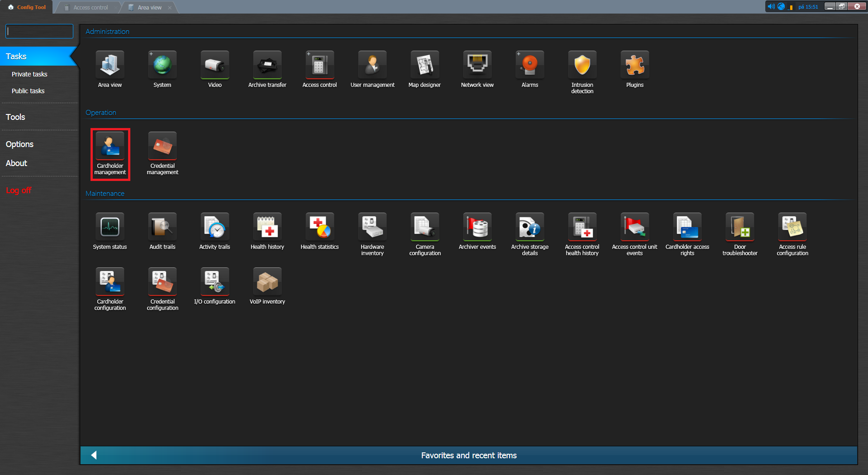The width and height of the screenshot is (868, 475).
Task: Open Credential management task
Action: tap(162, 147)
